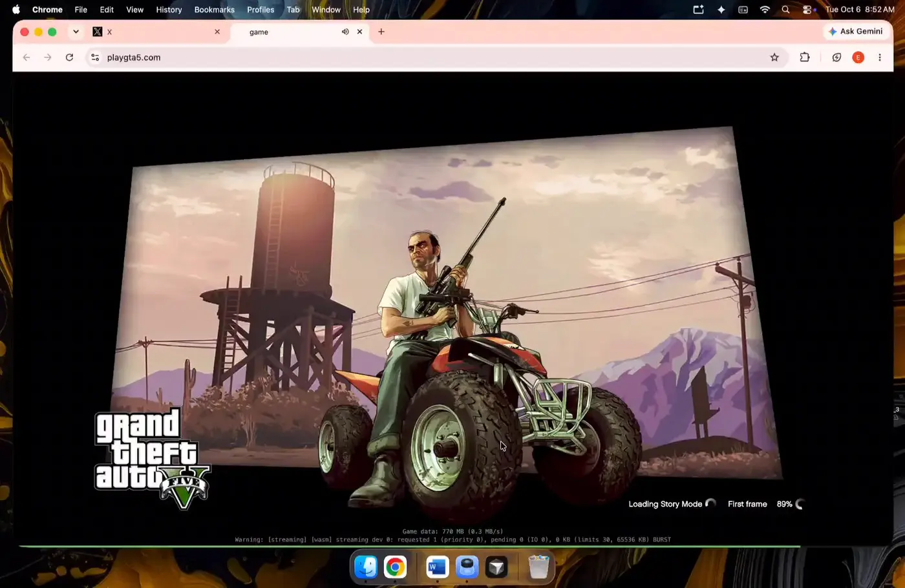Go back to previous page

[x=27, y=58]
